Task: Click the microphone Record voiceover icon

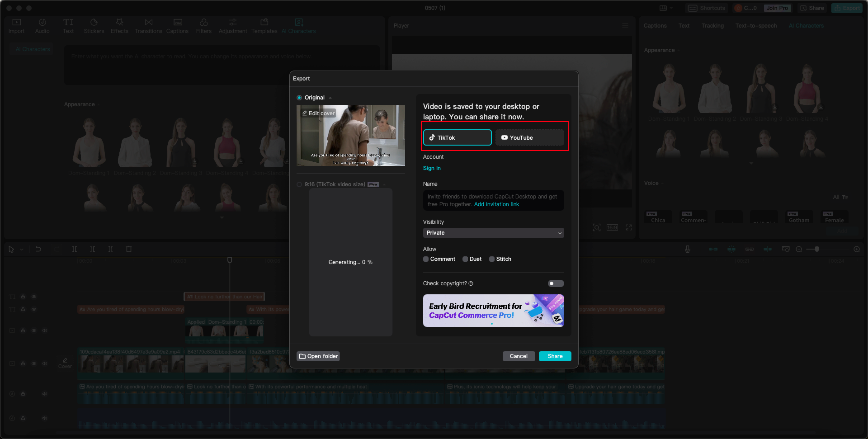Action: pos(688,249)
